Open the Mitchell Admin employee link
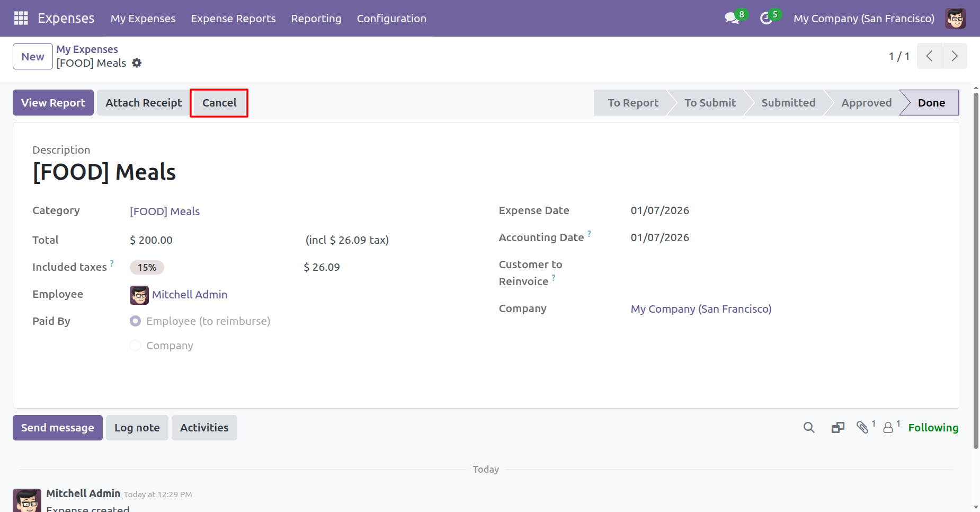The height and width of the screenshot is (512, 980). 189,295
